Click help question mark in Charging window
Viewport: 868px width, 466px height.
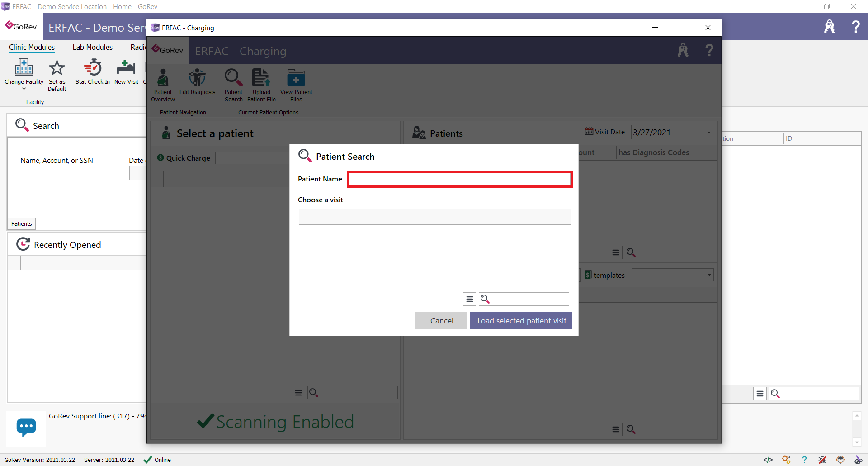click(x=709, y=50)
